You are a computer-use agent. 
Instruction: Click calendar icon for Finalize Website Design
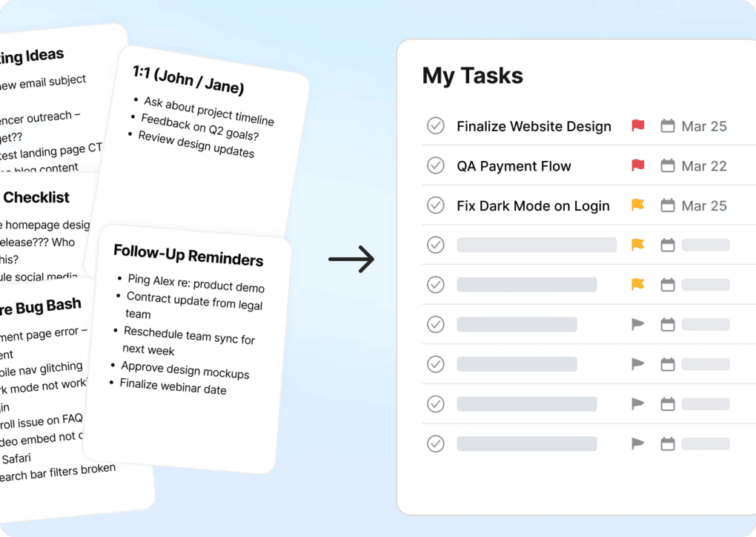coord(668,126)
